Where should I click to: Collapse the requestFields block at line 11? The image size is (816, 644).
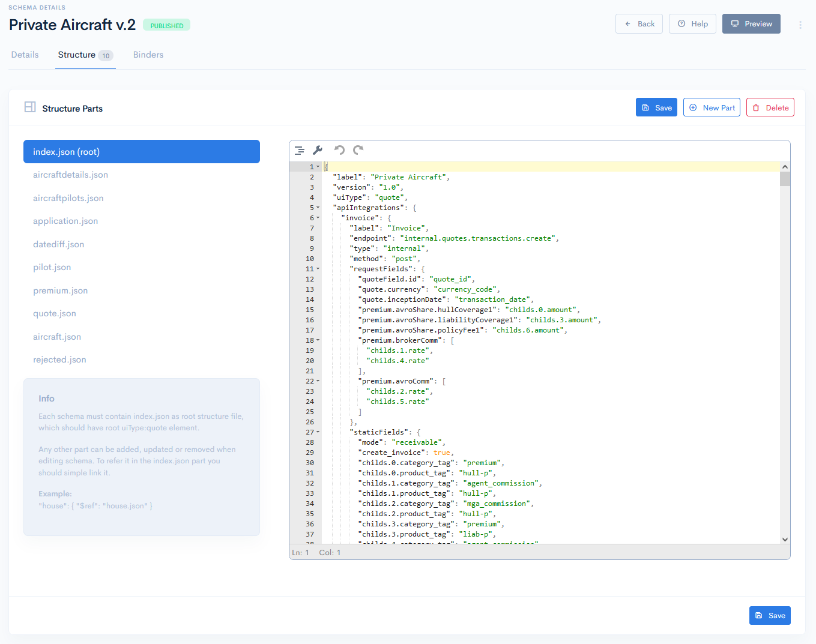click(x=317, y=268)
